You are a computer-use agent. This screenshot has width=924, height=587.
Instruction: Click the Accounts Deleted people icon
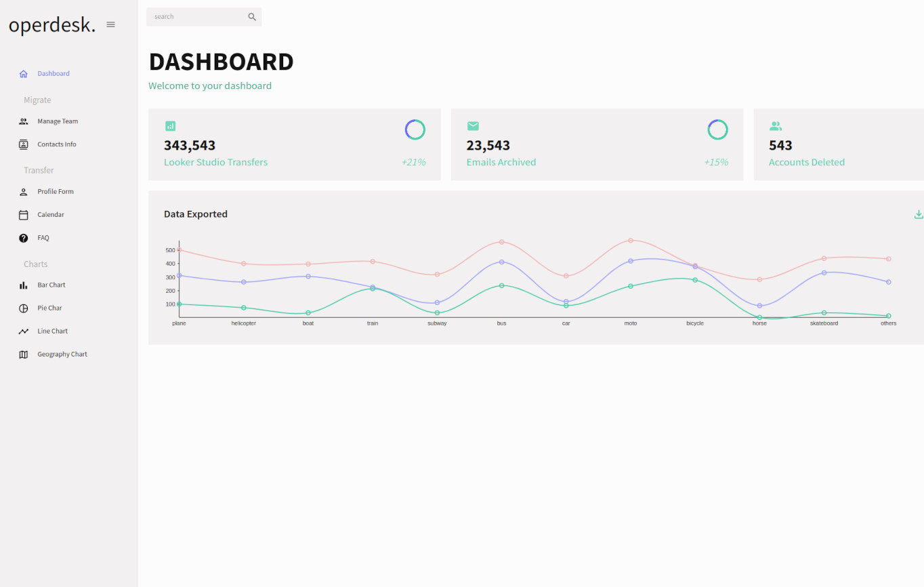pos(776,126)
